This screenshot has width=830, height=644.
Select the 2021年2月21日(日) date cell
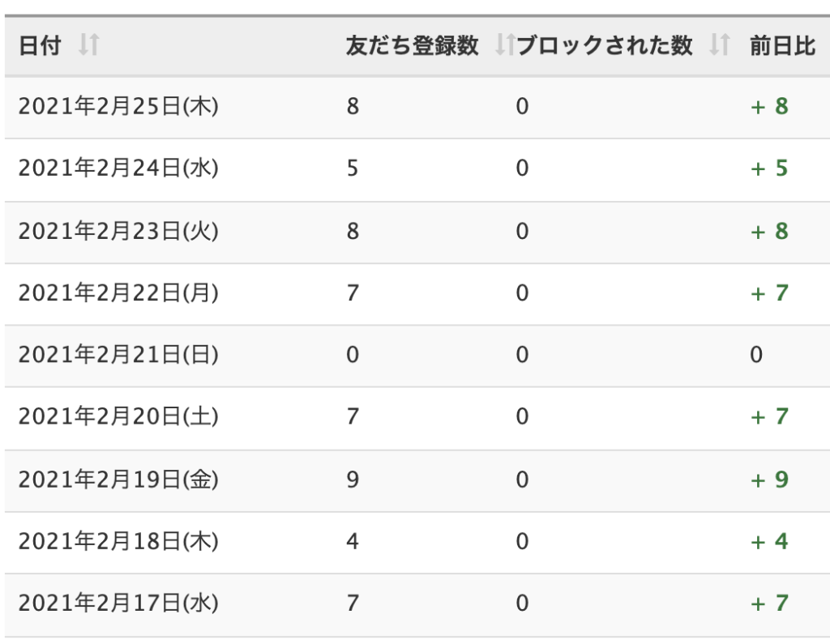pyautogui.click(x=118, y=355)
